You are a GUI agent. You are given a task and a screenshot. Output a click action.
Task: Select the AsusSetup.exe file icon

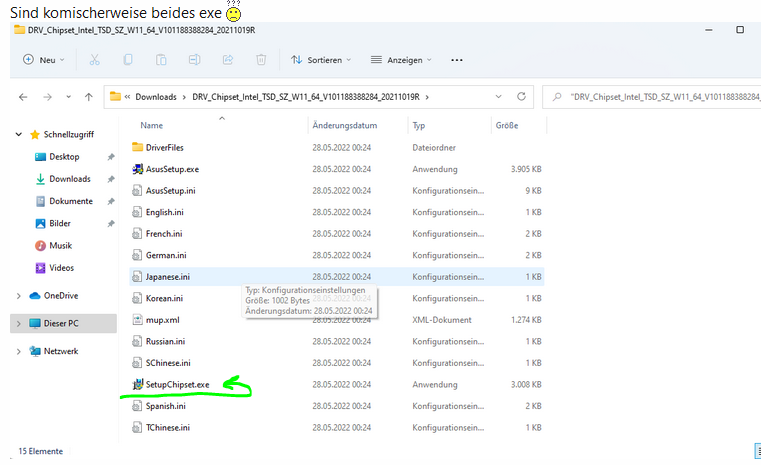(137, 169)
